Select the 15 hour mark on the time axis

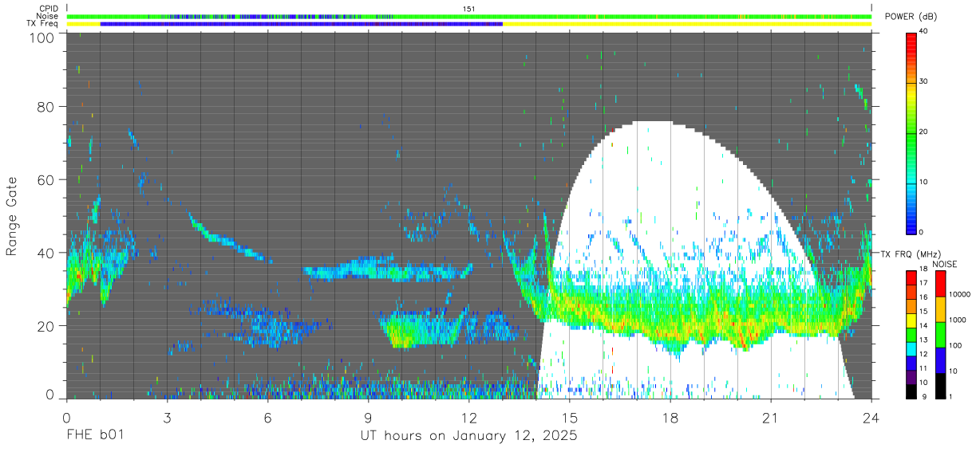pos(570,418)
